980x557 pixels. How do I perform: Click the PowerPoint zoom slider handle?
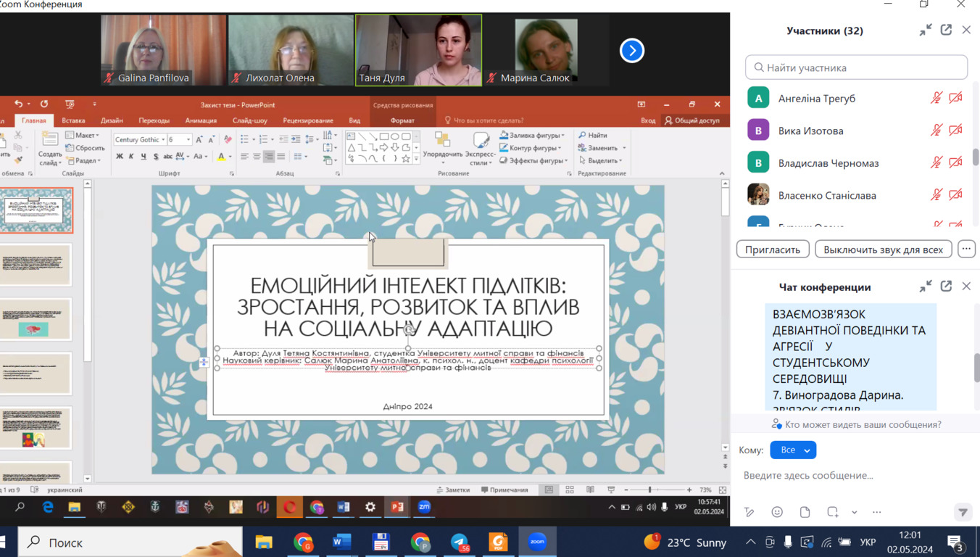click(x=649, y=490)
